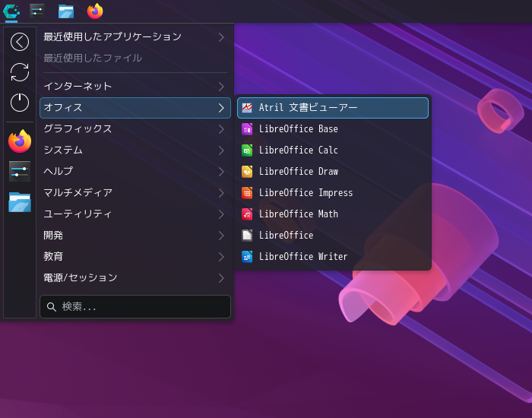Open the settings app from the top panel
The image size is (532, 418).
[37, 11]
